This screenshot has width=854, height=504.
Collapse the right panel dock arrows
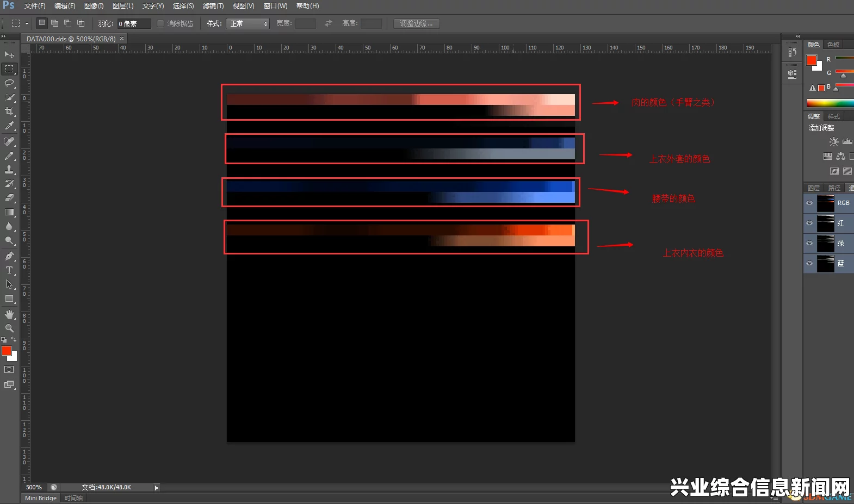797,36
